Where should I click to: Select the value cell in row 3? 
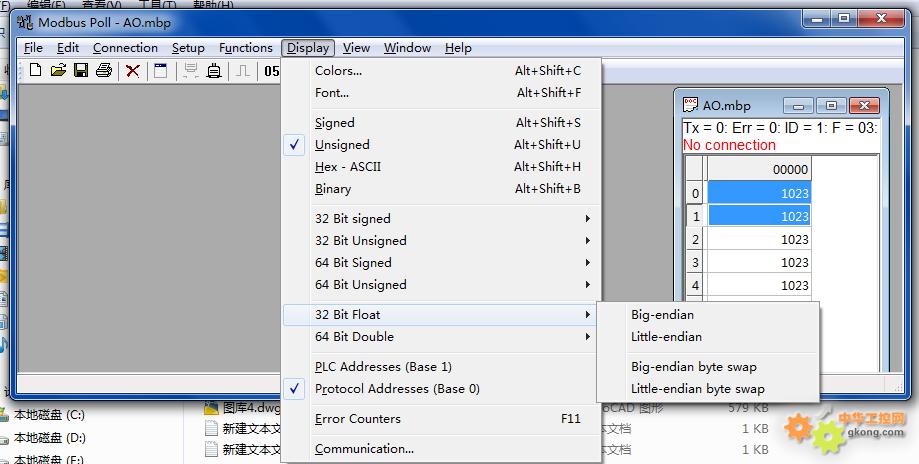coord(759,262)
